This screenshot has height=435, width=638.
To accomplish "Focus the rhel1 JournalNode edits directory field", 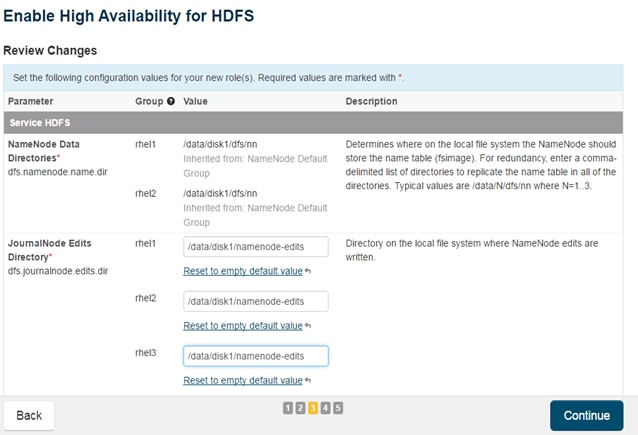I will pyautogui.click(x=256, y=247).
